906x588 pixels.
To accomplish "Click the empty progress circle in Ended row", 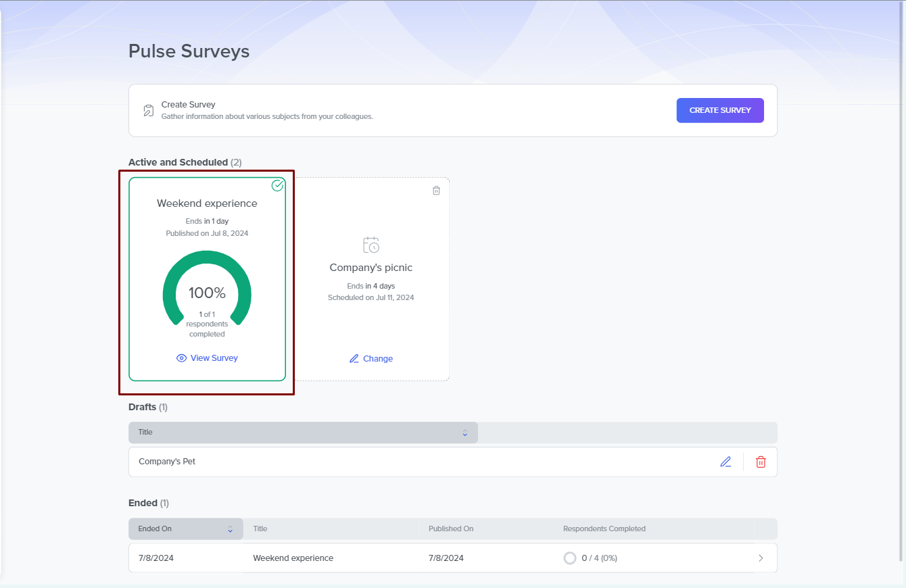I will tap(570, 558).
